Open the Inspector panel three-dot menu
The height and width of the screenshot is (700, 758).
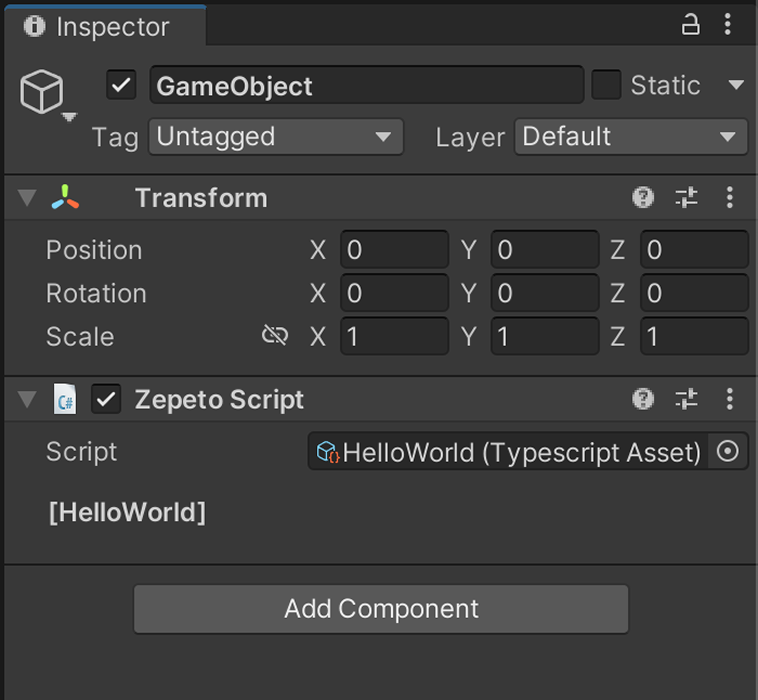tap(727, 24)
